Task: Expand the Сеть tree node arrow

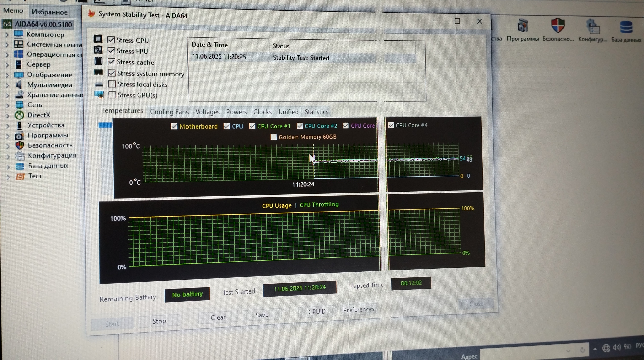Action: [x=8, y=105]
